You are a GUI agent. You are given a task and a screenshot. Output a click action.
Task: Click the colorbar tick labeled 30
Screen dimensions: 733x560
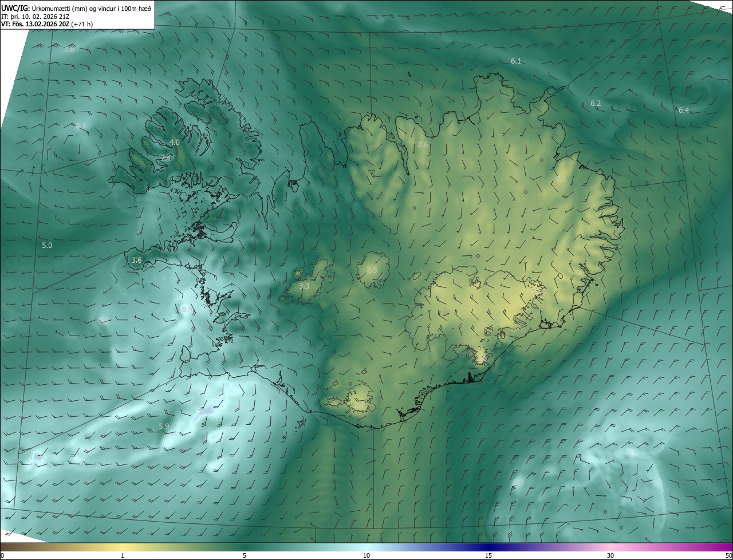610,555
